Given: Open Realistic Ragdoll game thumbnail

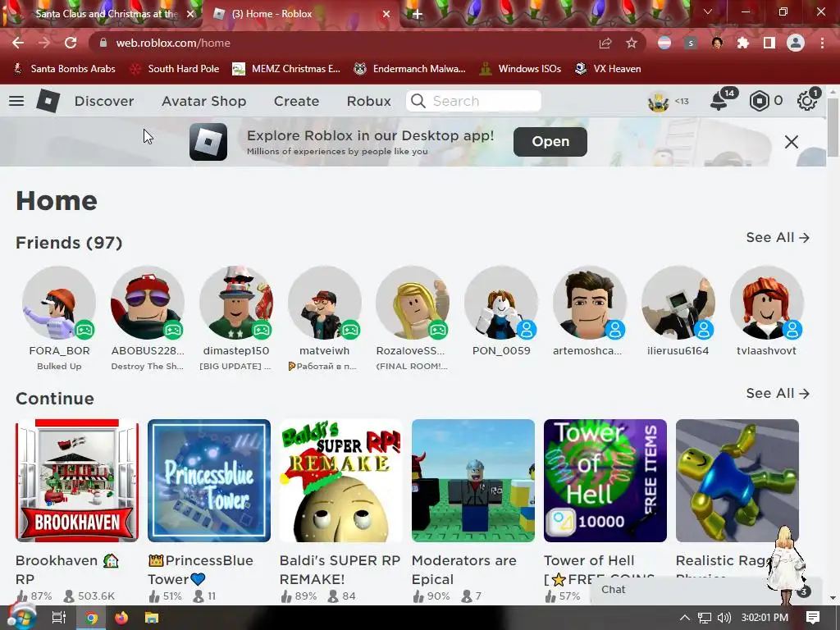Looking at the screenshot, I should (737, 481).
